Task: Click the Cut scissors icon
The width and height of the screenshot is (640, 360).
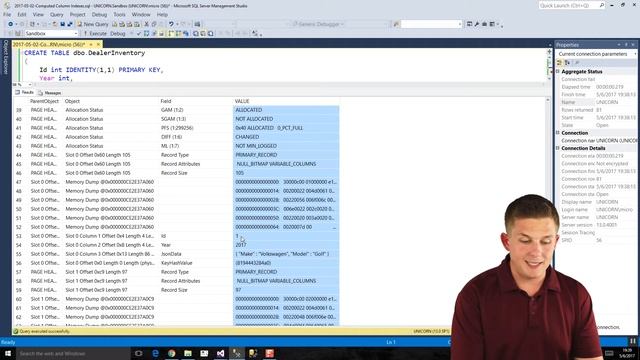Action: point(146,24)
